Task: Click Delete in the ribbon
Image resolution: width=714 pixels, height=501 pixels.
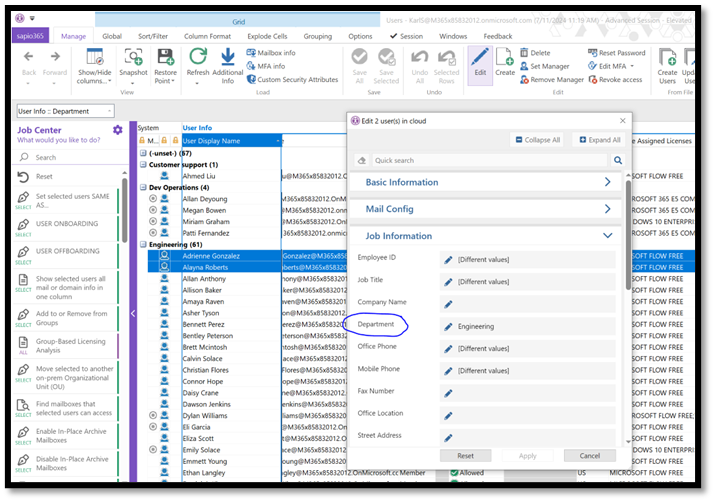Action: click(x=535, y=53)
